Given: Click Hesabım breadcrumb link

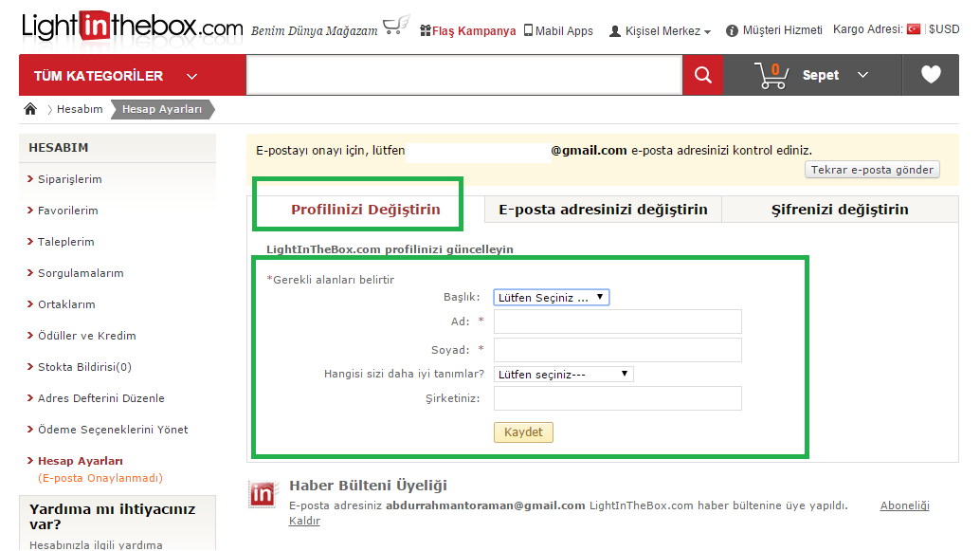Looking at the screenshot, I should [x=80, y=109].
